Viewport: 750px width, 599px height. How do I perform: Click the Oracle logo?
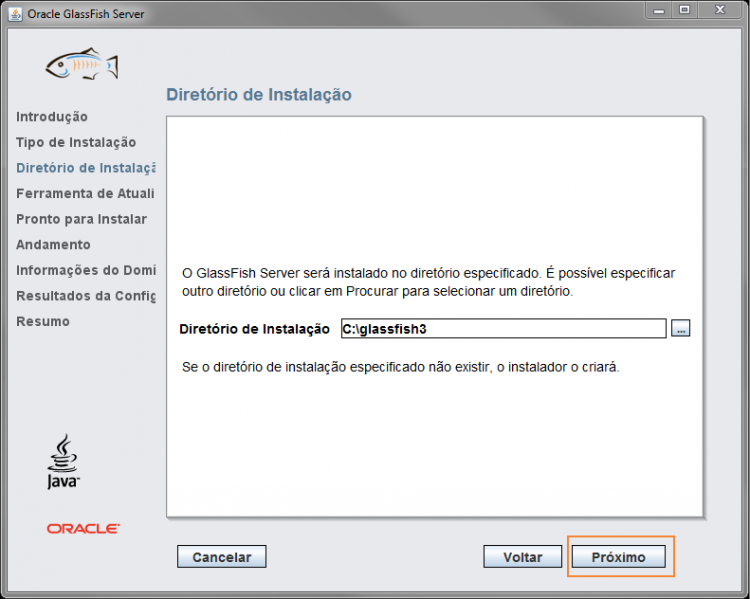coord(83,529)
